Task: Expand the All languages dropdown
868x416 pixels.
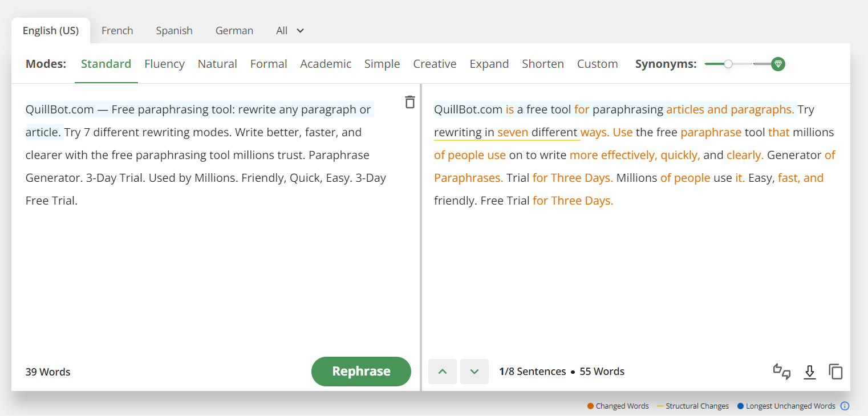Action: pos(290,31)
